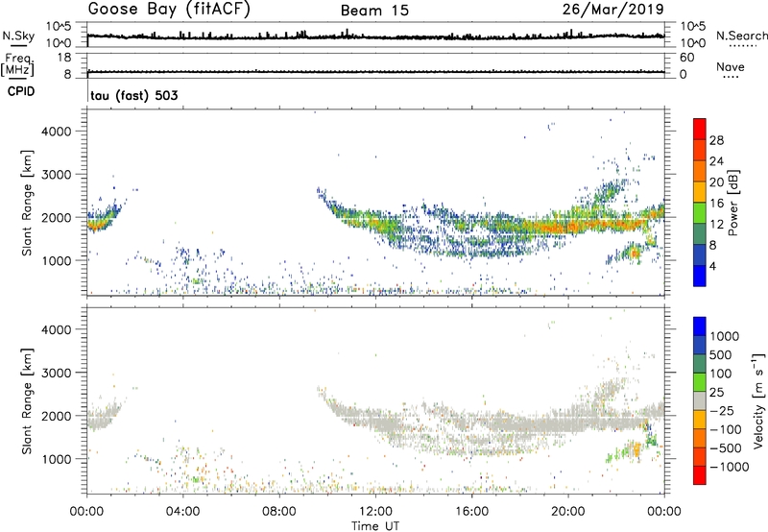Viewport: 768px width, 532px height.
Task: Click the 08:00 time tick label
Action: (279, 512)
